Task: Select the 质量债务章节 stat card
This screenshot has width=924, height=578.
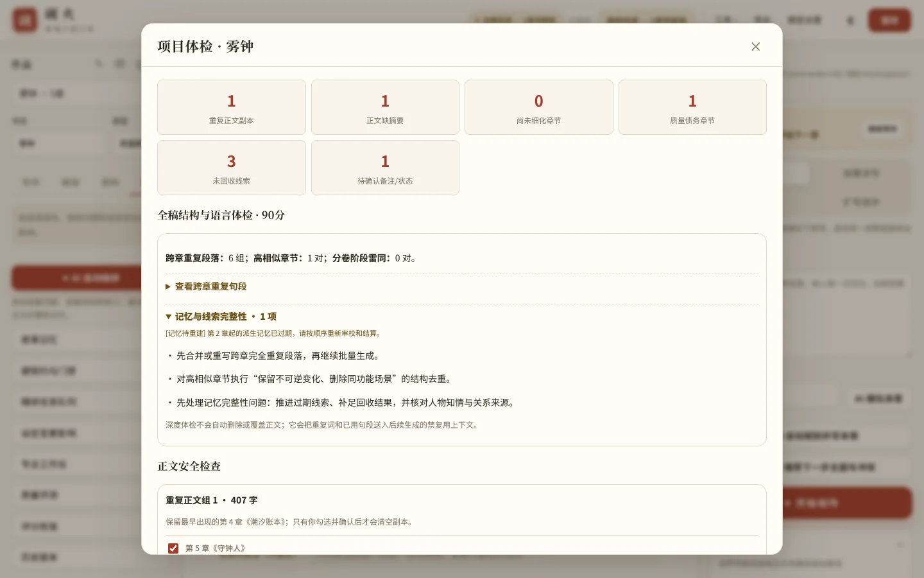Action: click(692, 107)
